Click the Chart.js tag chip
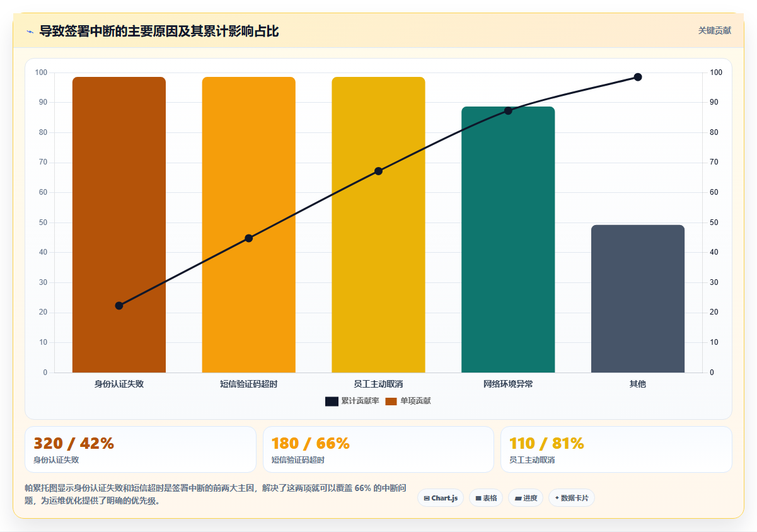Viewport: 757px width, 532px height. (441, 498)
